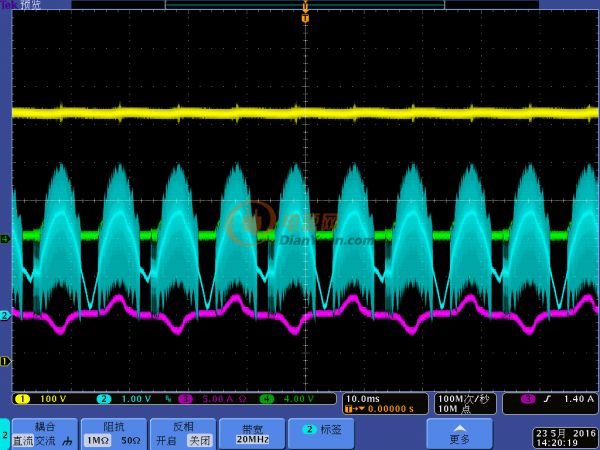Click the Ω icon after 5.00 A
This screenshot has width=600, height=450.
[242, 399]
